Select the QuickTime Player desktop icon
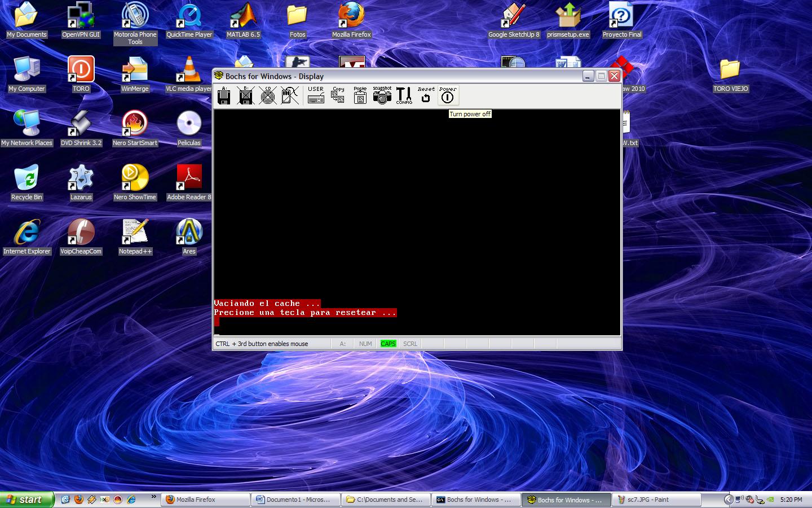 tap(189, 20)
